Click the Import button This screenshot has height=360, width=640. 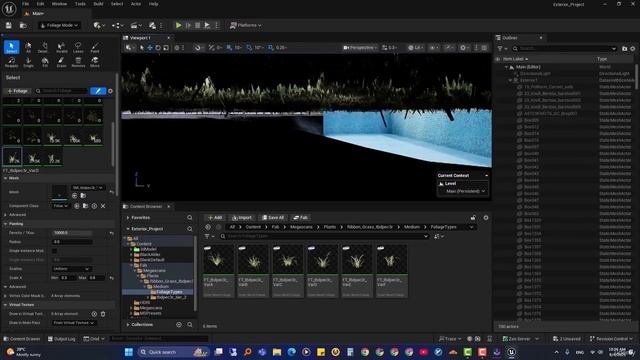[x=242, y=218]
